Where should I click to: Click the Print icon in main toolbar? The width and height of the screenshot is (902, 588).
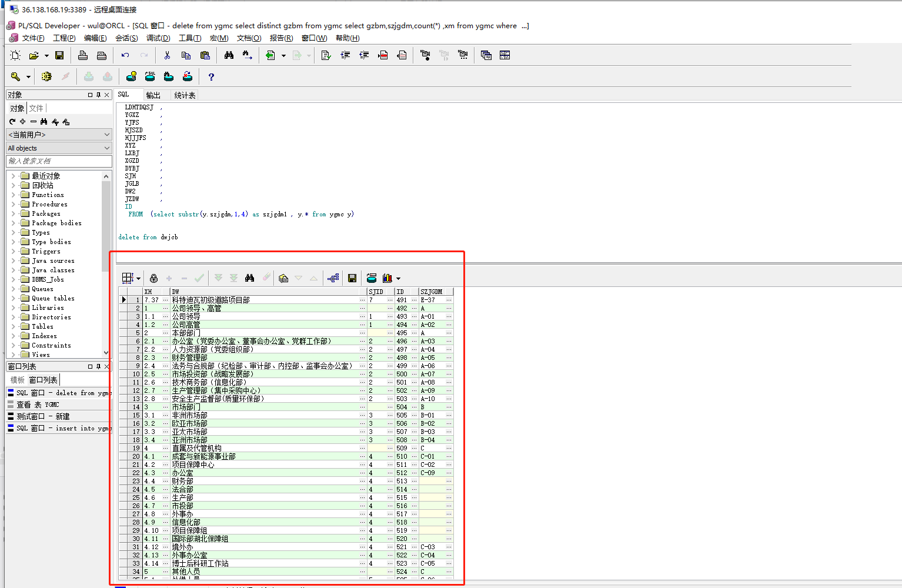[83, 55]
